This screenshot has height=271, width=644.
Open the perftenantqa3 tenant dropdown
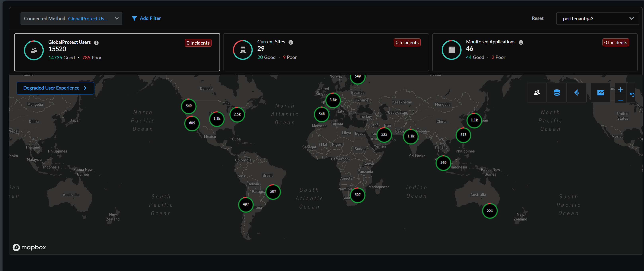point(597,19)
